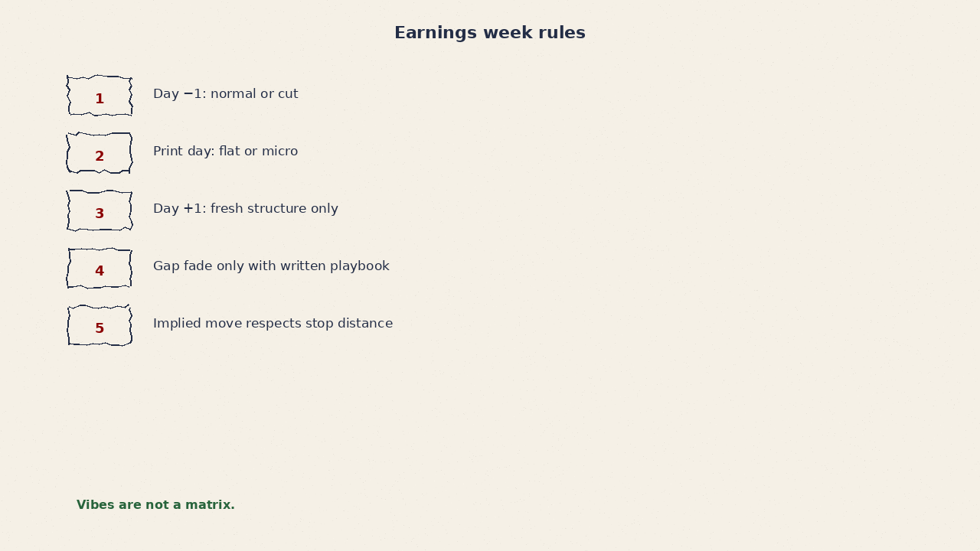Click the word 'matrix' in the footer
The image size is (980, 551).
(x=210, y=505)
